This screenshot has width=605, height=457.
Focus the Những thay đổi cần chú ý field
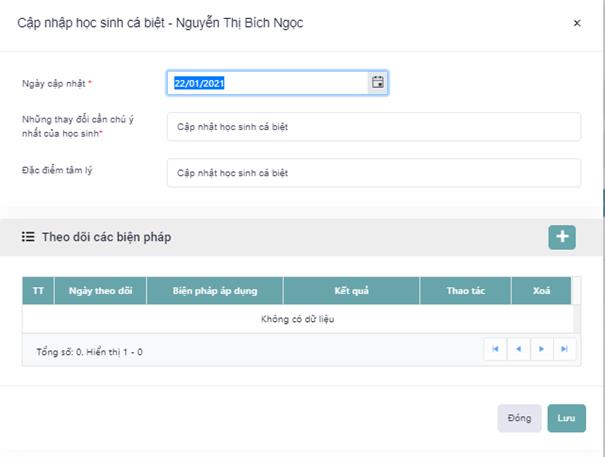[x=373, y=127]
